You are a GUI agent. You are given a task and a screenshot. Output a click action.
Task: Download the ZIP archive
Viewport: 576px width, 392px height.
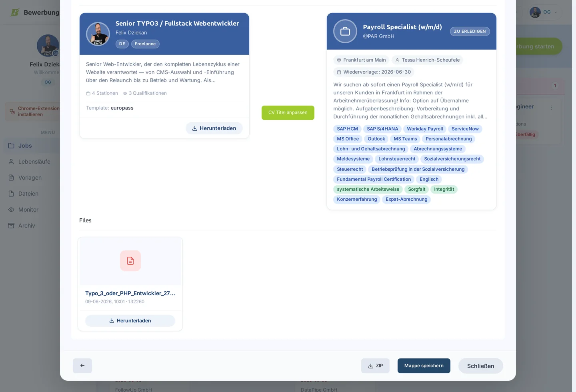point(375,366)
